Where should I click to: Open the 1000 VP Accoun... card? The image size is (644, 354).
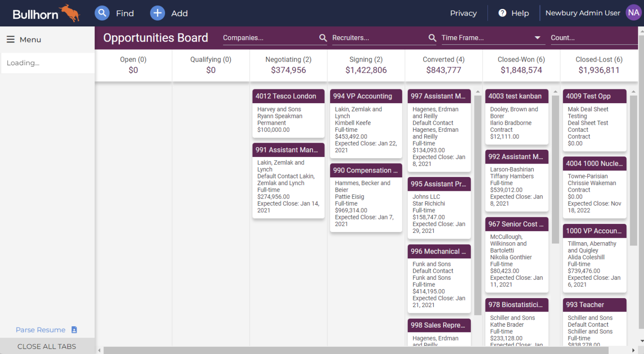point(594,258)
